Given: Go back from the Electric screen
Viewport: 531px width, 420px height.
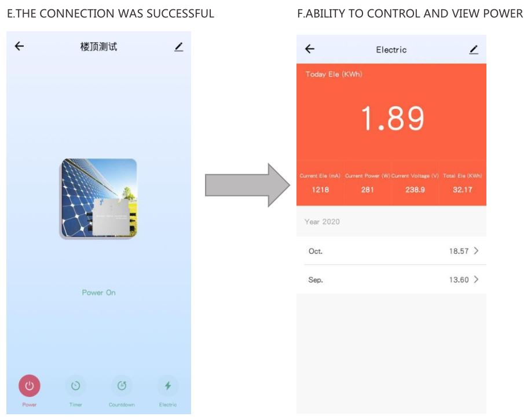Looking at the screenshot, I should pos(310,49).
